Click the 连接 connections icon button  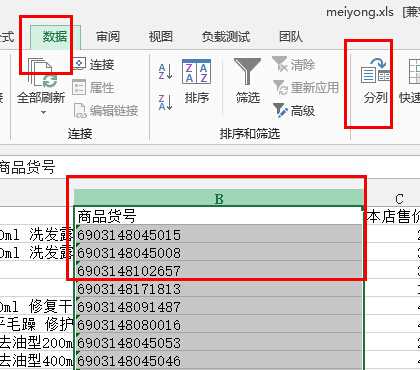pyautogui.click(x=94, y=64)
